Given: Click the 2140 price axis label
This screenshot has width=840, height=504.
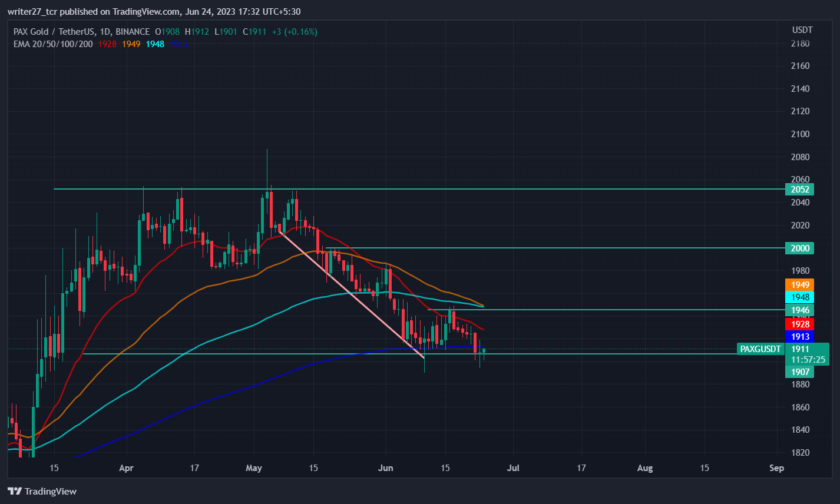Looking at the screenshot, I should (800, 88).
